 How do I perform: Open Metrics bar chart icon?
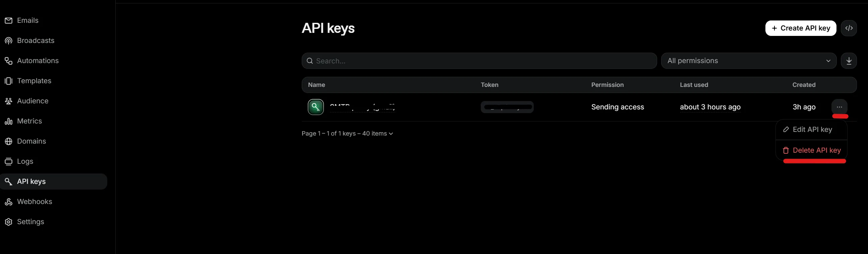click(x=8, y=121)
